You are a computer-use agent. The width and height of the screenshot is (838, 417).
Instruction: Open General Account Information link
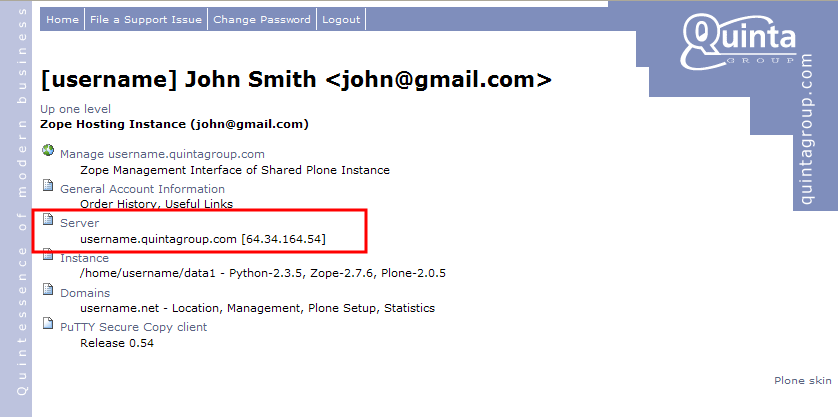(142, 189)
